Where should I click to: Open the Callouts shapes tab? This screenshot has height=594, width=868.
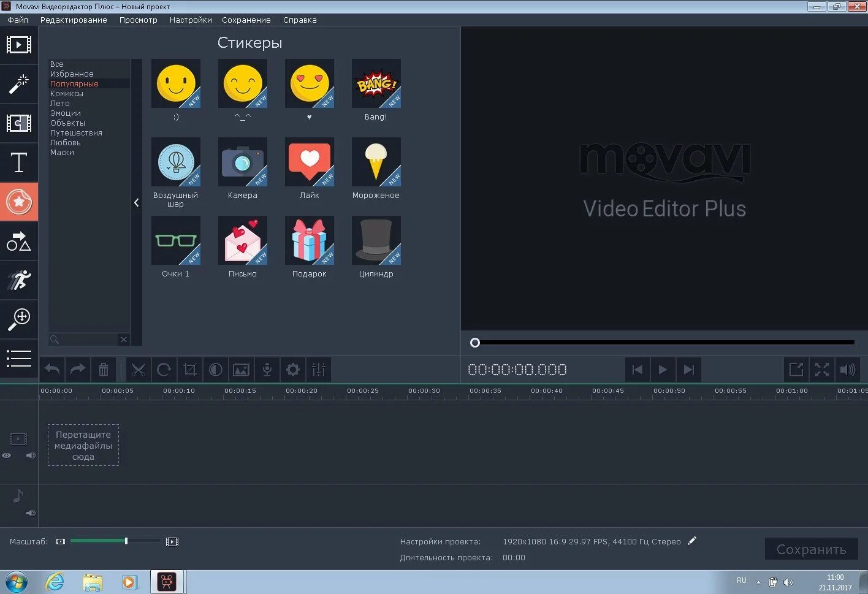19,241
